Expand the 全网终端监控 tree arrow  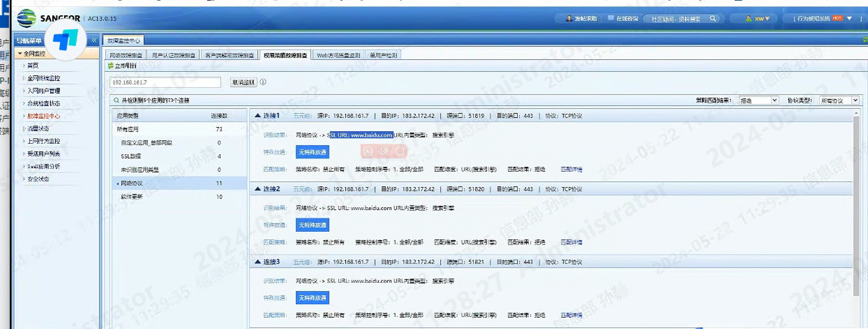24,78
